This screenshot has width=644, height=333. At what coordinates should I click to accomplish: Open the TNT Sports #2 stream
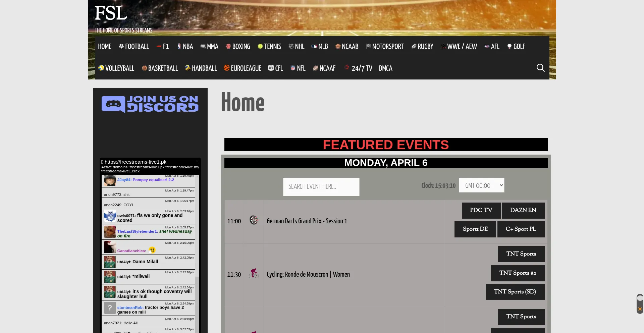tap(518, 273)
